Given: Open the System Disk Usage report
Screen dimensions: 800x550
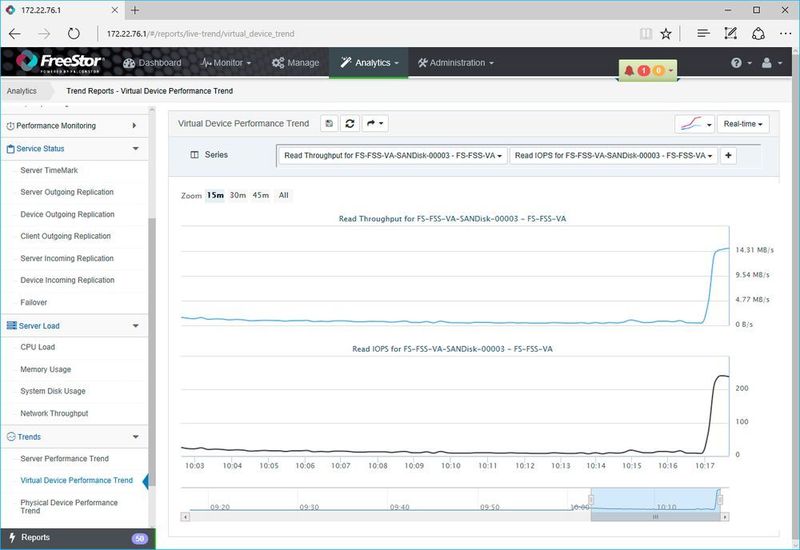Looking at the screenshot, I should click(53, 391).
